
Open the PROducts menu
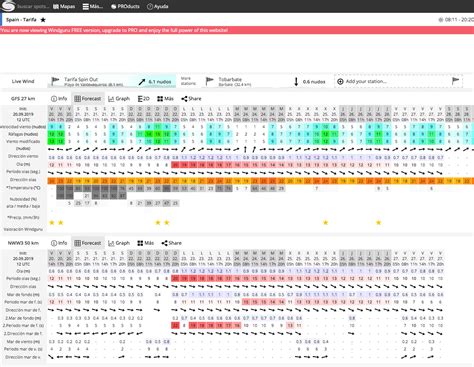click(x=125, y=6)
